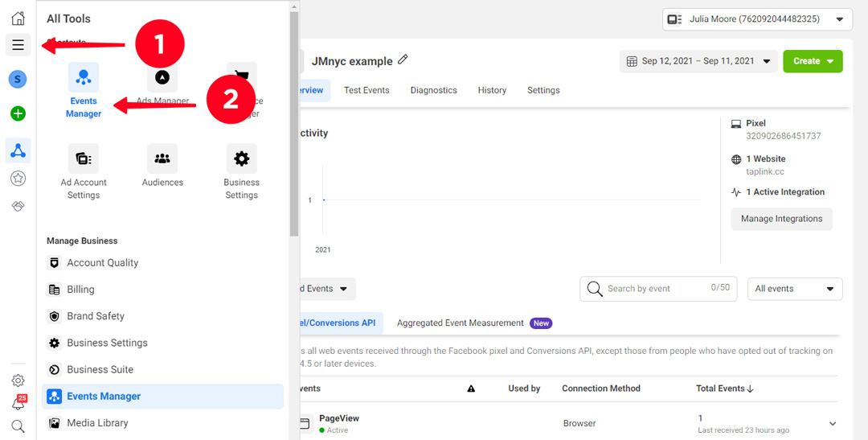The image size is (868, 440).
Task: Open the All events filter dropdown
Action: pos(795,289)
